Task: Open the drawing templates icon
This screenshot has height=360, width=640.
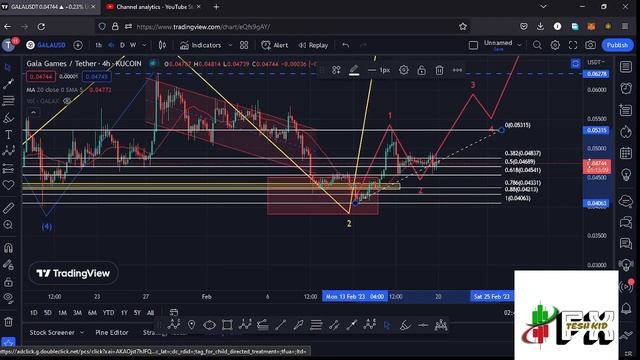Action: click(x=336, y=70)
